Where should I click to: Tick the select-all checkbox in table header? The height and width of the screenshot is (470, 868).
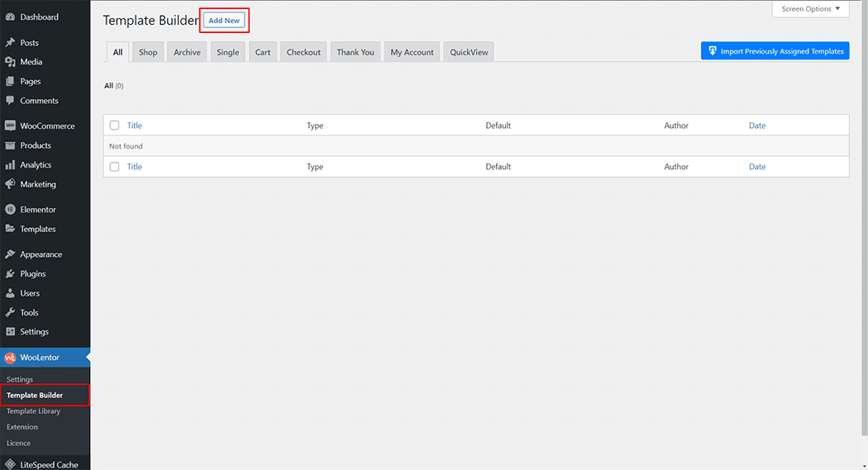pos(115,126)
